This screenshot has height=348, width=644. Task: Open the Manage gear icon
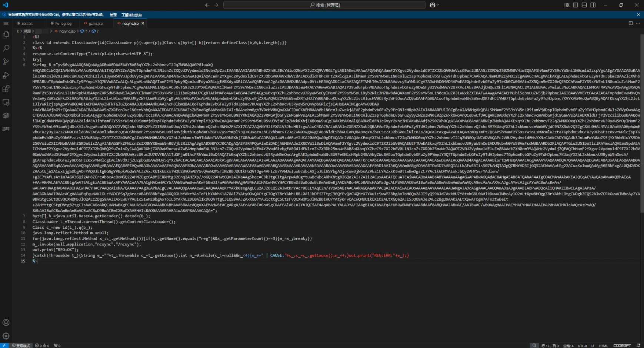click(x=6, y=336)
